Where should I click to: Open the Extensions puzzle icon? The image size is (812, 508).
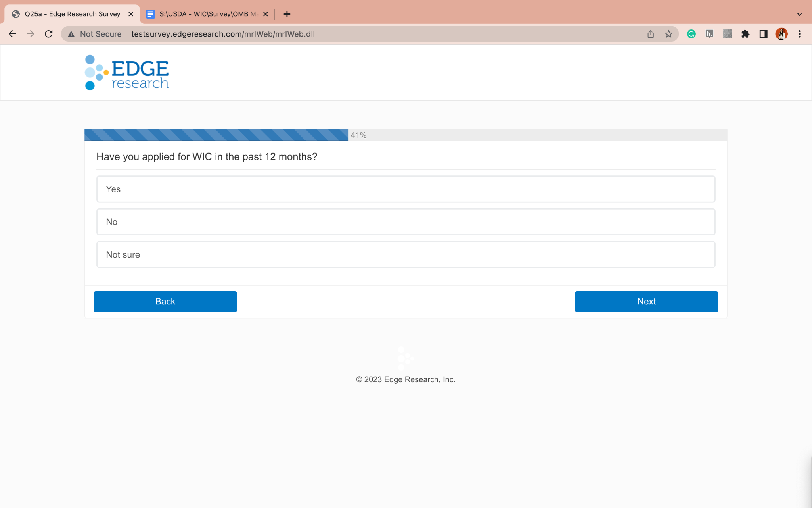coord(745,34)
